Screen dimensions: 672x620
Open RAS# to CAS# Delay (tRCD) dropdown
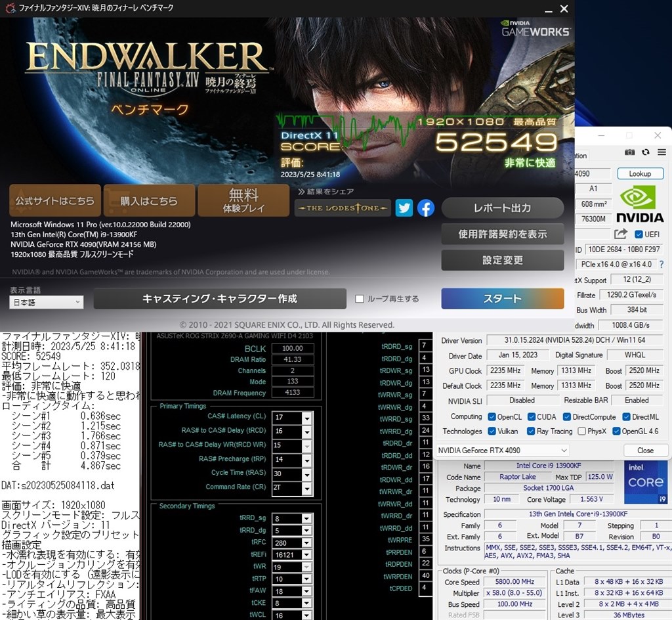click(x=307, y=432)
